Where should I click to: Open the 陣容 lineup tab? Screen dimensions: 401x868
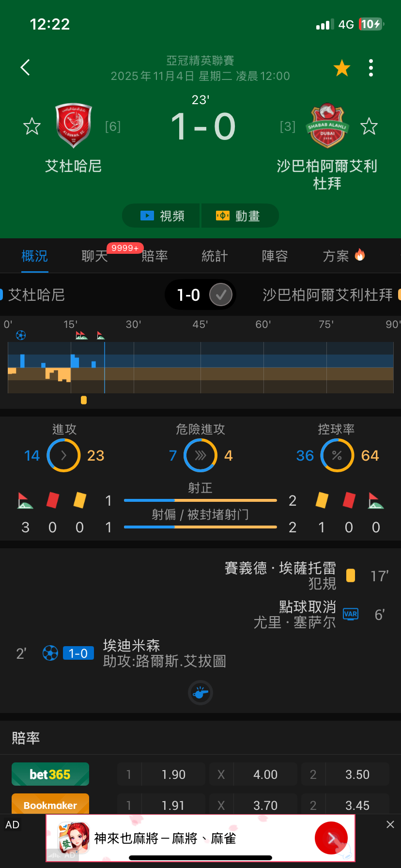click(x=275, y=256)
